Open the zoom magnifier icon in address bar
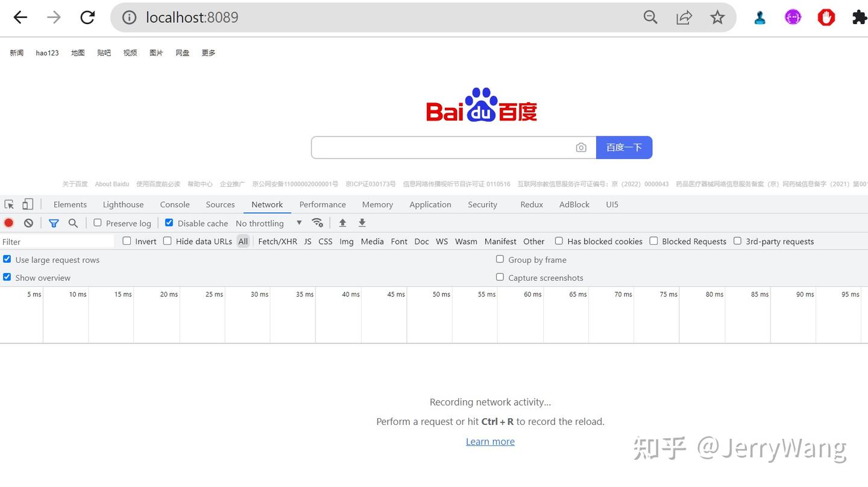Viewport: 868px width, 487px height. 650,17
